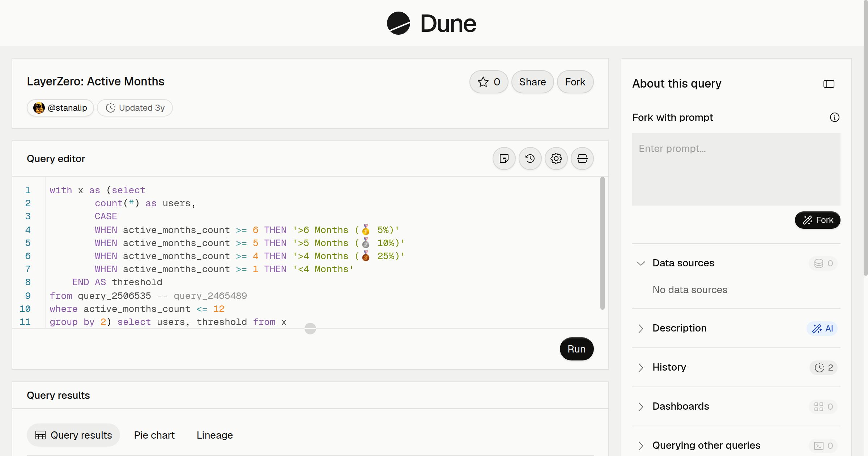This screenshot has height=456, width=868.
Task: Click the bronze medal emoji in code
Action: point(366,256)
